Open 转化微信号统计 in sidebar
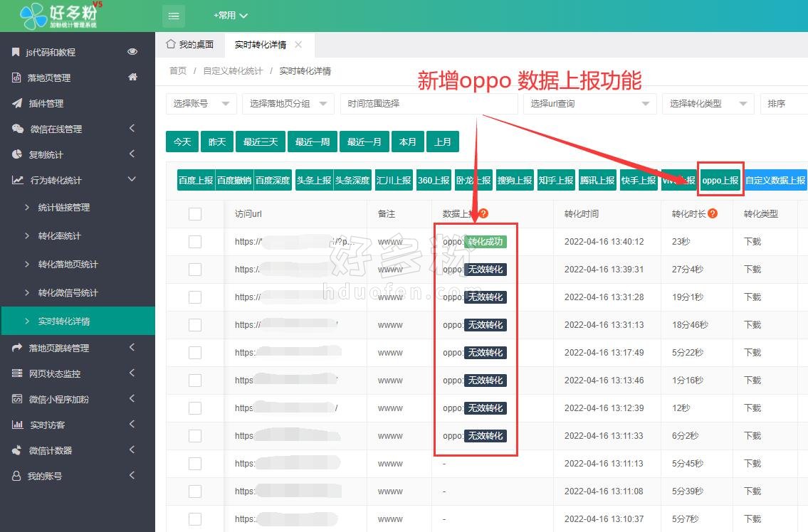The height and width of the screenshot is (532, 808). tap(68, 292)
